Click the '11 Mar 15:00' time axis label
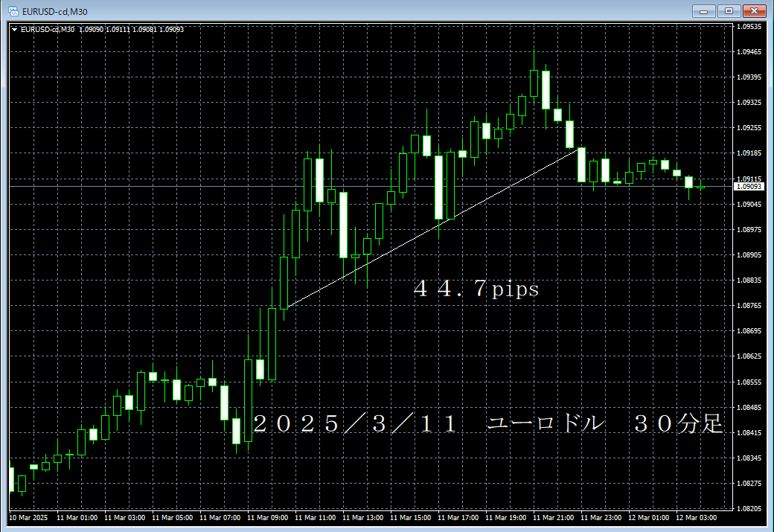 click(411, 518)
